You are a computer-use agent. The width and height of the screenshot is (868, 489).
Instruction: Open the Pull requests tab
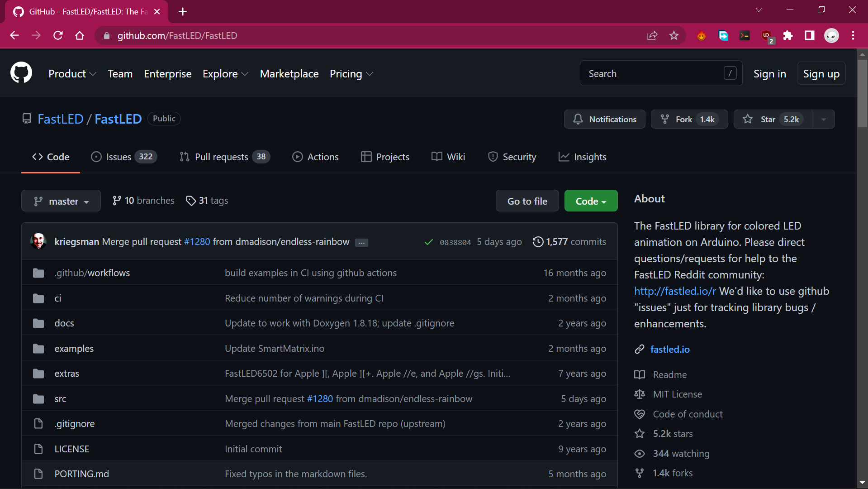click(225, 157)
